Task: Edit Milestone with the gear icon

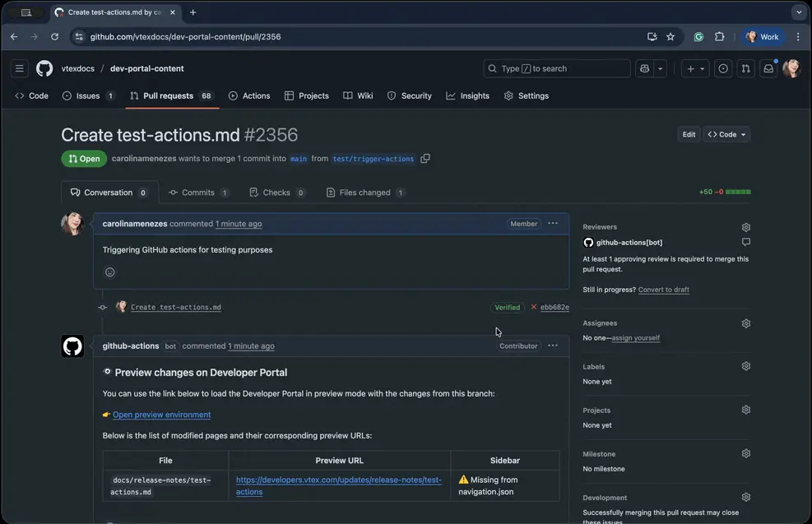Action: (x=746, y=453)
